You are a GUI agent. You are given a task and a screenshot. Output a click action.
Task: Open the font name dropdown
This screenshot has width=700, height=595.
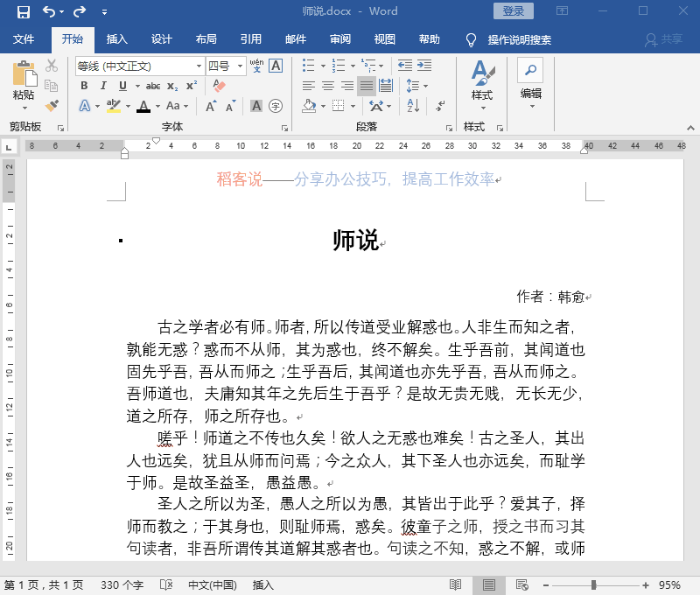[x=199, y=65]
